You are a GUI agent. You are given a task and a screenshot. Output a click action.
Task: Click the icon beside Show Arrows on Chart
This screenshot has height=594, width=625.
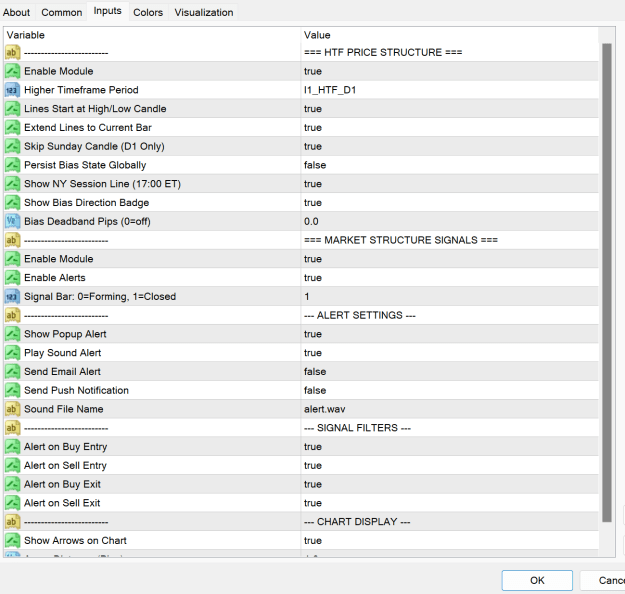(12, 541)
